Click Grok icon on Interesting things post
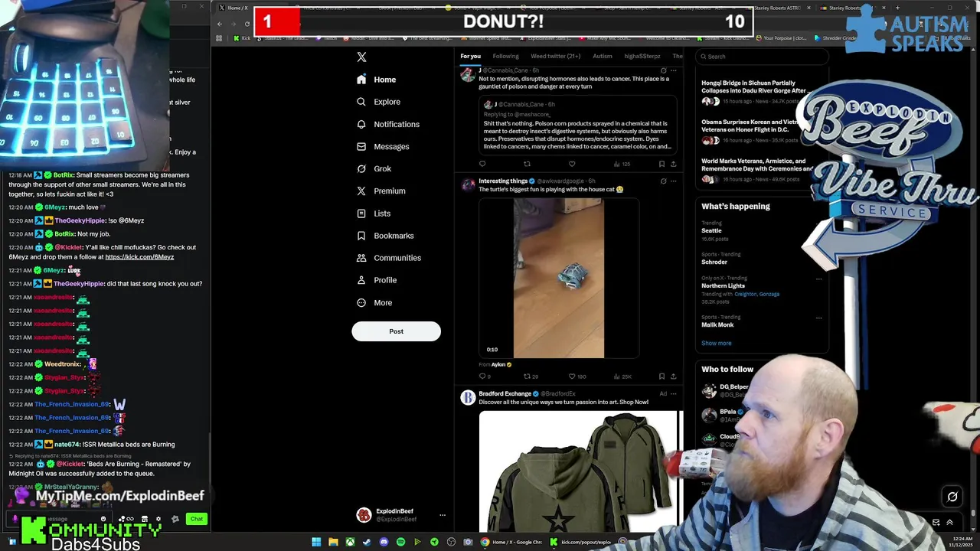Viewport: 980px width, 551px height. (x=663, y=181)
